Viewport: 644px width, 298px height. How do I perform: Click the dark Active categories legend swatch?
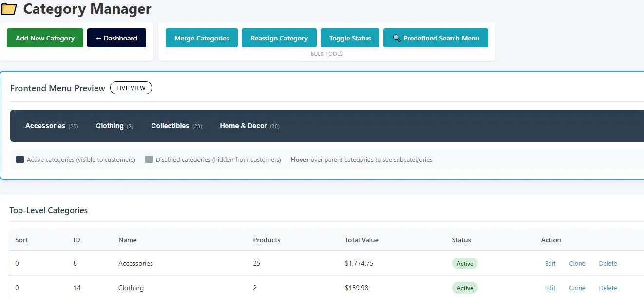(x=20, y=159)
